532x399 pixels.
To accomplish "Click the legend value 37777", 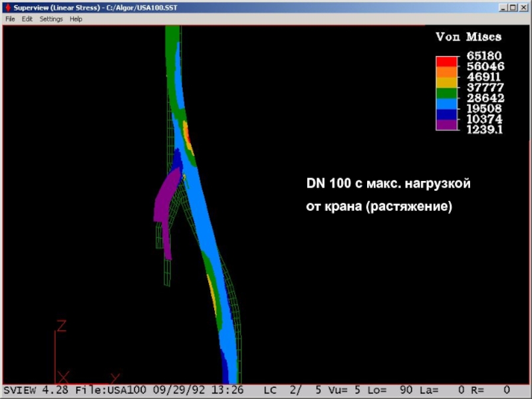I will click(485, 87).
